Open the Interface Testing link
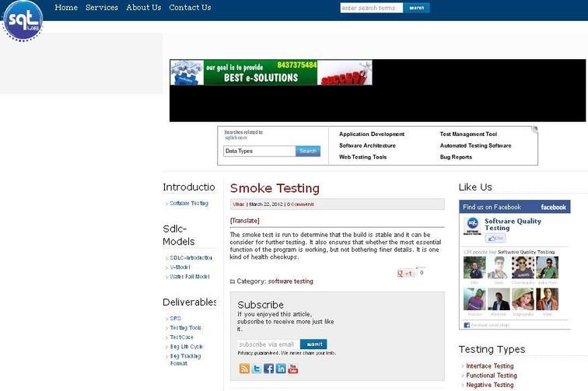This screenshot has width=588, height=391. tap(490, 366)
